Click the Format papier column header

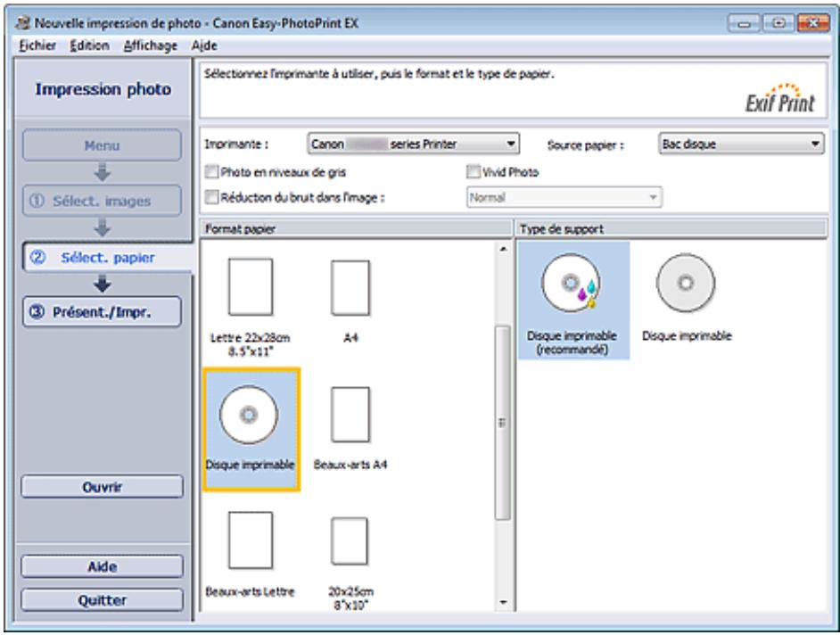point(357,229)
